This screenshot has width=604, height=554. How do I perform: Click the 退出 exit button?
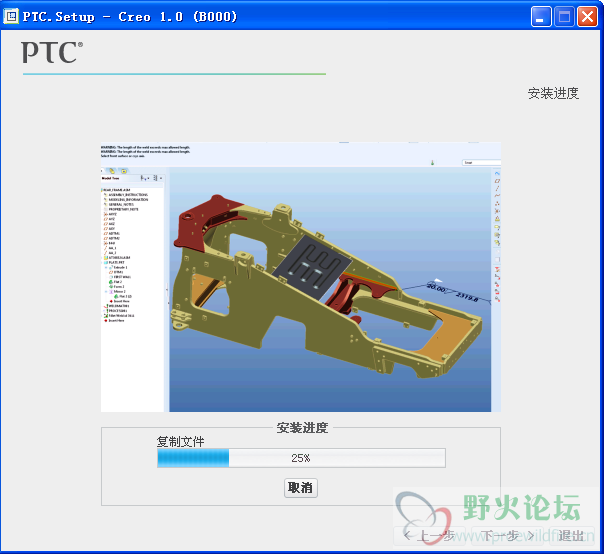[x=571, y=536]
